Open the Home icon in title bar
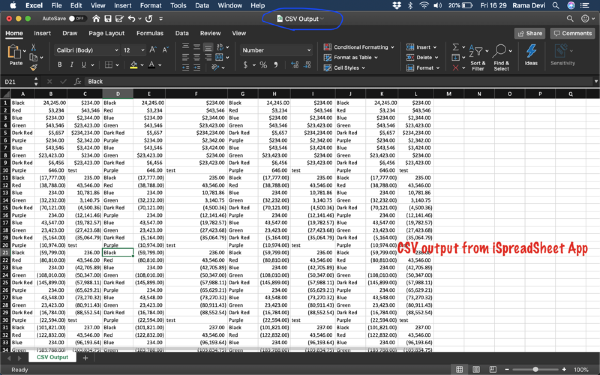The width and height of the screenshot is (600, 375). pyautogui.click(x=96, y=18)
